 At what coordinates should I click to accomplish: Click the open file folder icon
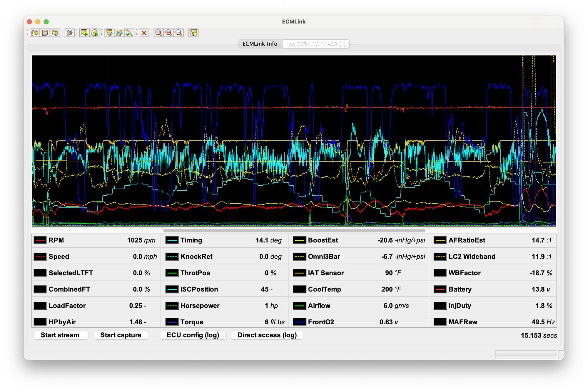[35, 33]
